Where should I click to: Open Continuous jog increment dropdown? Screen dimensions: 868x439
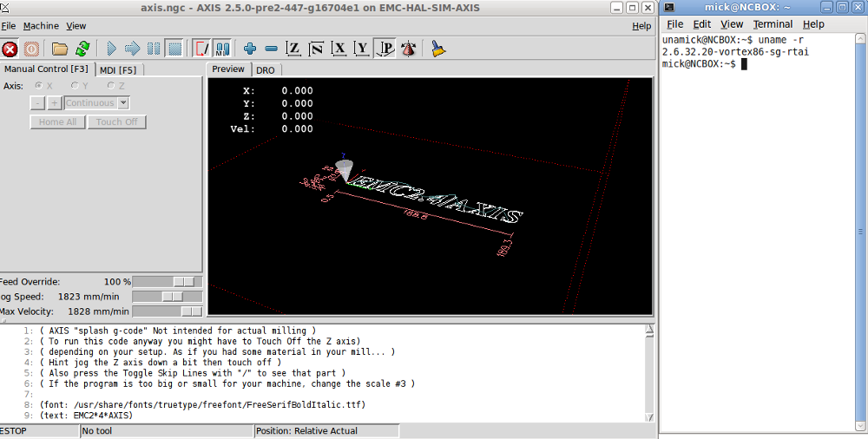point(123,103)
